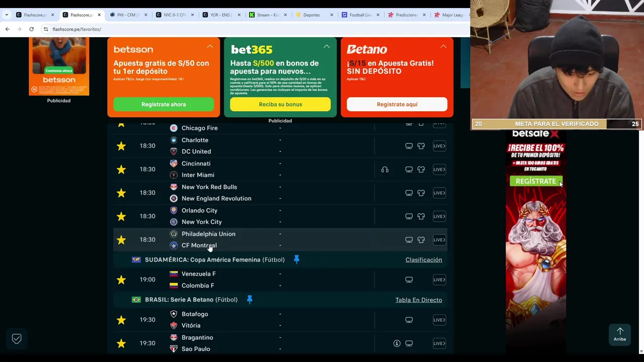Open the Tabla En Directo link

[419, 300]
